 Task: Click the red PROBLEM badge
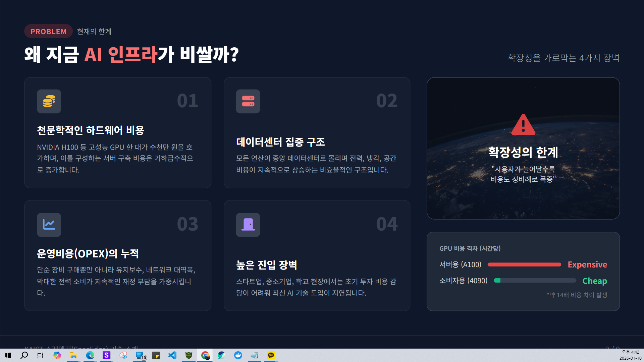coord(48,31)
